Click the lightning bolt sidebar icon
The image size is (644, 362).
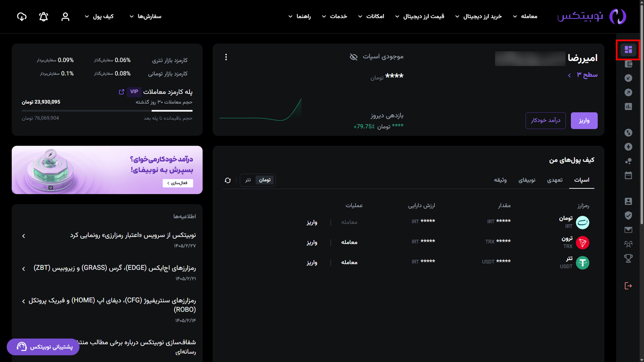click(x=628, y=147)
